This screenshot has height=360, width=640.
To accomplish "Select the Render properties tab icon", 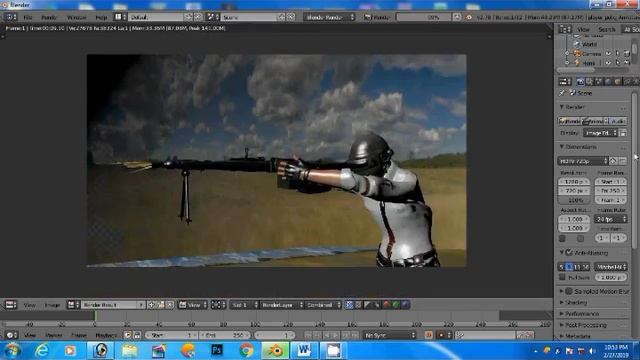I will 580,82.
